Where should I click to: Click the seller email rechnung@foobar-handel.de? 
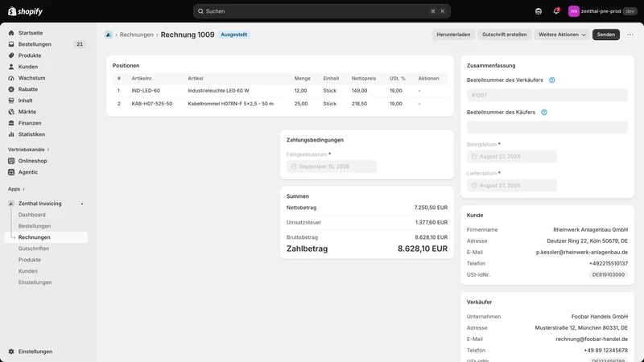pos(592,339)
